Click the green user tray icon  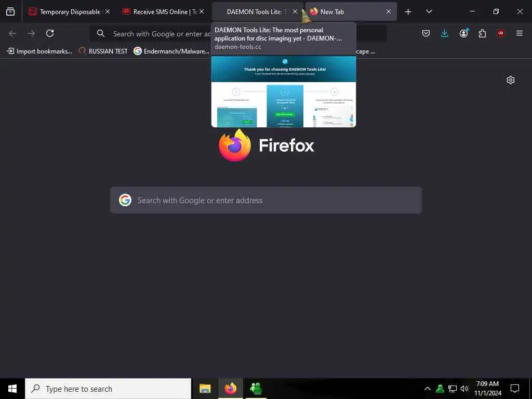coord(440,389)
